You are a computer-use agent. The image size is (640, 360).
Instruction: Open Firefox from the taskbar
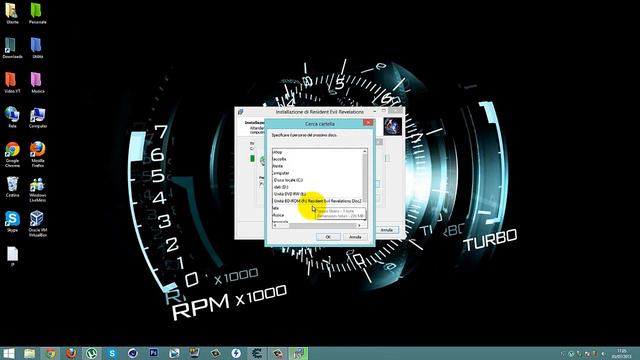tap(71, 353)
